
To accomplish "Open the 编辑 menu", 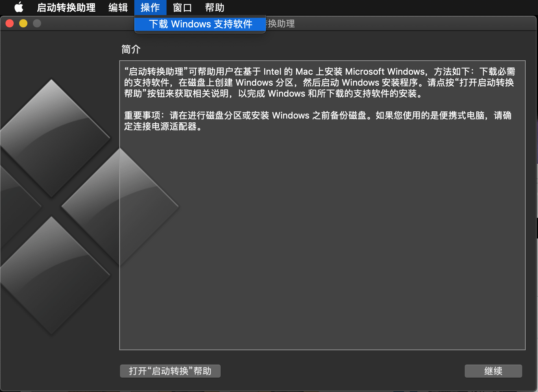I will (x=118, y=8).
